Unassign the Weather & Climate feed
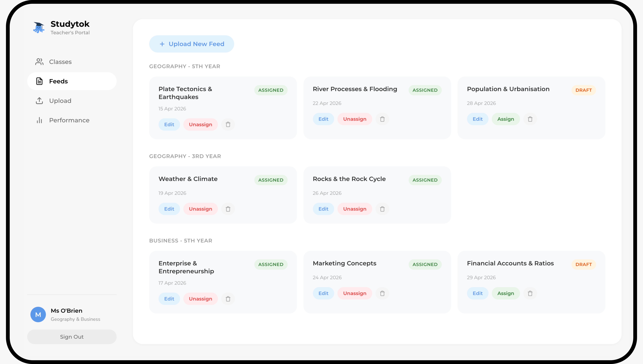The width and height of the screenshot is (643, 364). 200,209
